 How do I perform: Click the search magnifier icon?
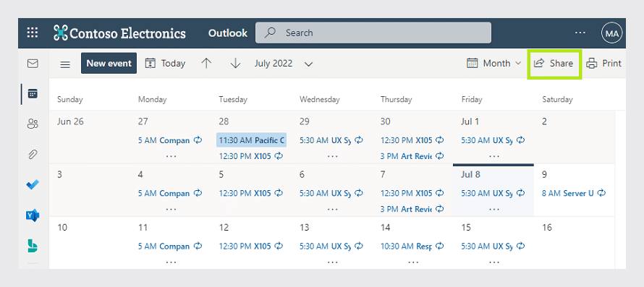click(x=270, y=33)
